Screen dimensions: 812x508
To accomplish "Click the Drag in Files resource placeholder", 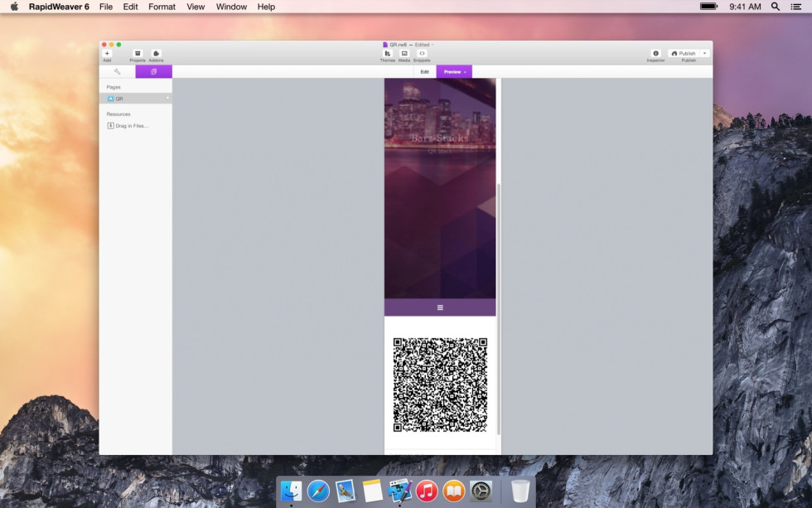I will (128, 126).
